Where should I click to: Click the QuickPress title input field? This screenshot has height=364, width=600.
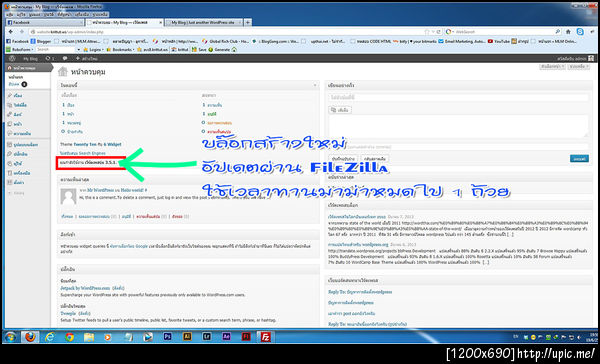(x=458, y=98)
